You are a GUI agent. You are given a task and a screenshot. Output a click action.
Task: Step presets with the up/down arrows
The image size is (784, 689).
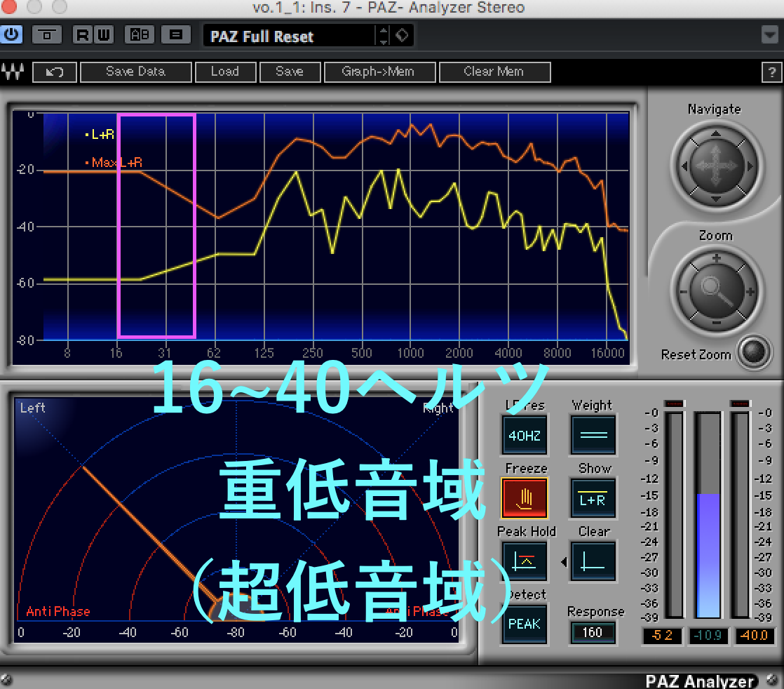[x=384, y=36]
